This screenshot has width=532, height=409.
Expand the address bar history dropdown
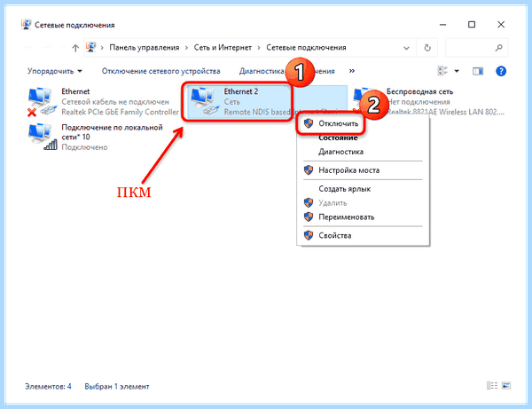(x=406, y=48)
